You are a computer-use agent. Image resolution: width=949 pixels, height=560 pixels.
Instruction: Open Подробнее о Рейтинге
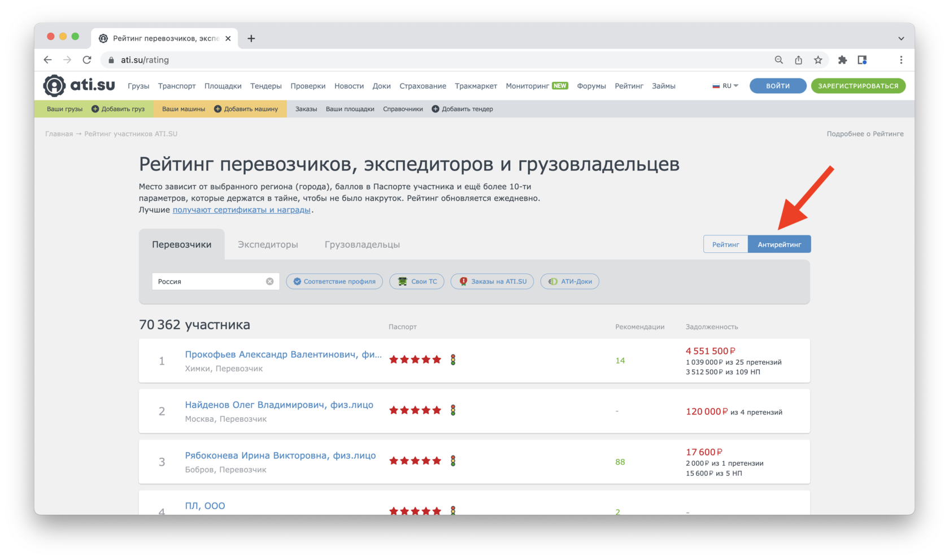click(x=865, y=134)
